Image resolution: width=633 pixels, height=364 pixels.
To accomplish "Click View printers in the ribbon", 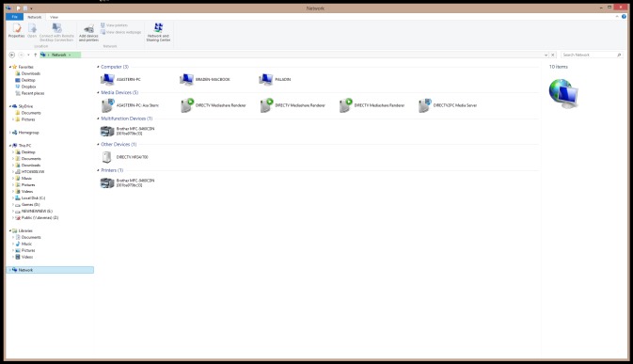I will pos(114,25).
